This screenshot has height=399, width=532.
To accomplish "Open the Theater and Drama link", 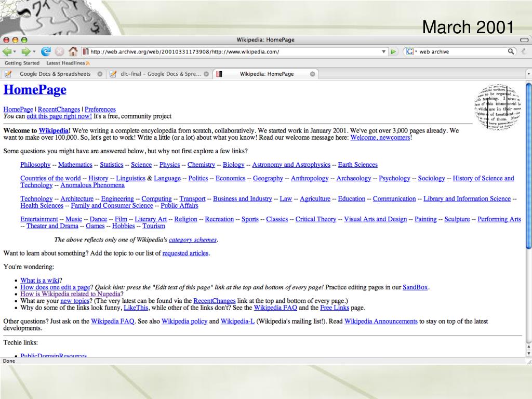I will click(x=52, y=226).
